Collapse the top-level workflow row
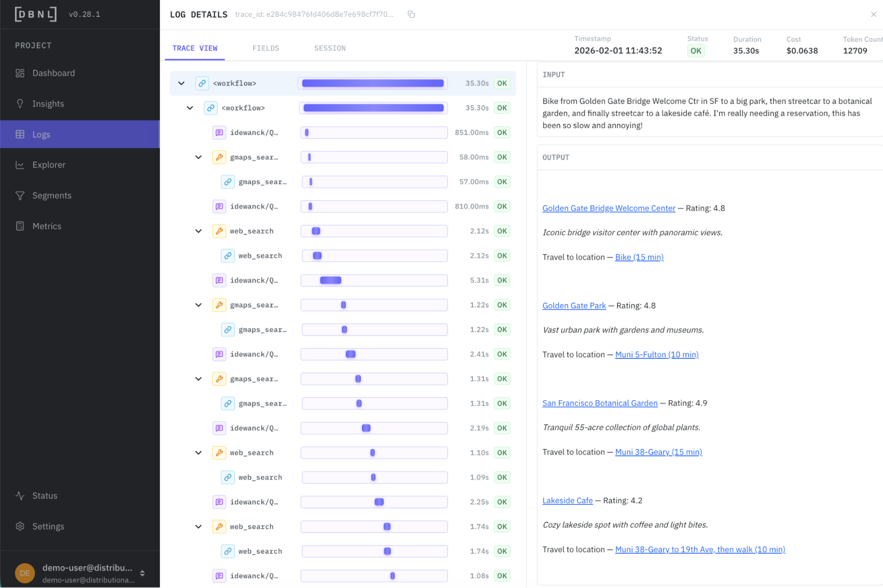This screenshot has width=883, height=588. (181, 83)
